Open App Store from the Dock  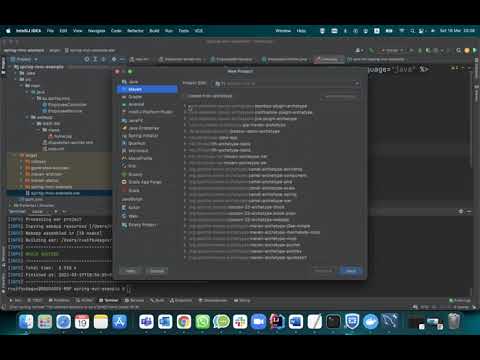[x=119, y=322]
